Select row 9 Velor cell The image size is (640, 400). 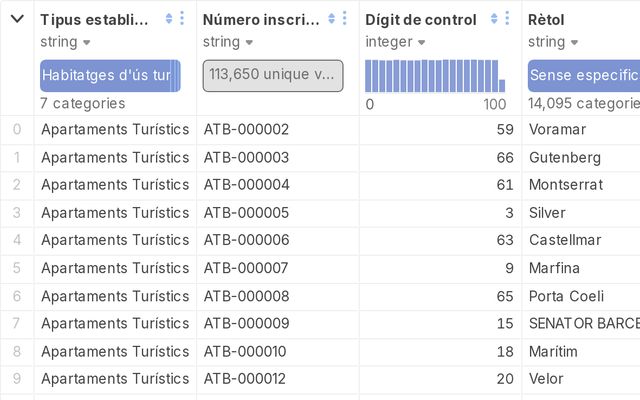pos(546,378)
